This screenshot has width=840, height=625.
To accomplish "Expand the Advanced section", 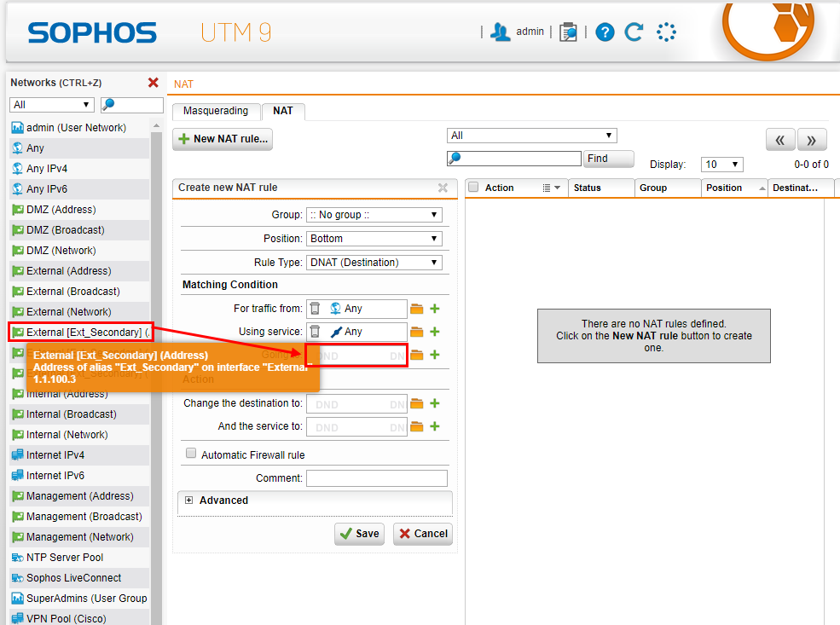I will coord(188,501).
